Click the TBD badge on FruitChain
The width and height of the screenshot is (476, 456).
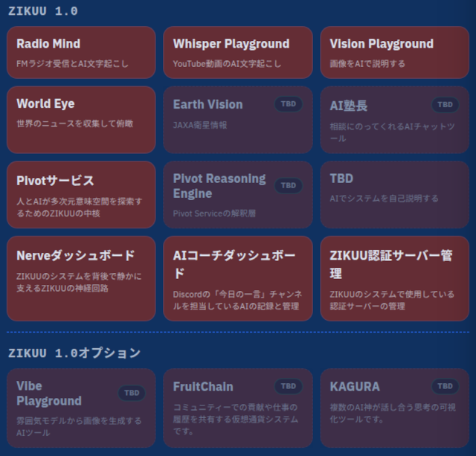coord(289,386)
